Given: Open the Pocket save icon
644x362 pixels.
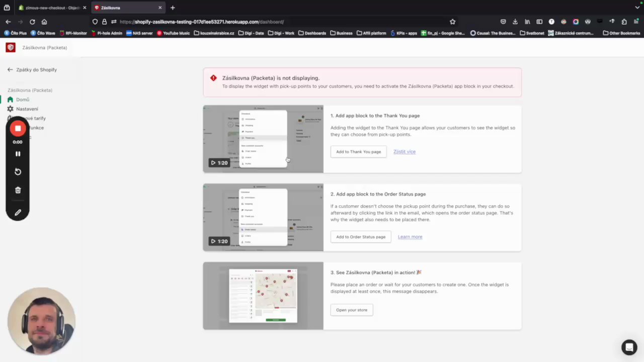Looking at the screenshot, I should tap(503, 22).
